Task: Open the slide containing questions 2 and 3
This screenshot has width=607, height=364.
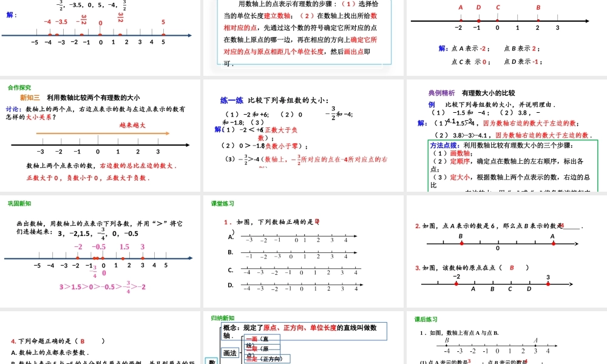Action: (506, 251)
